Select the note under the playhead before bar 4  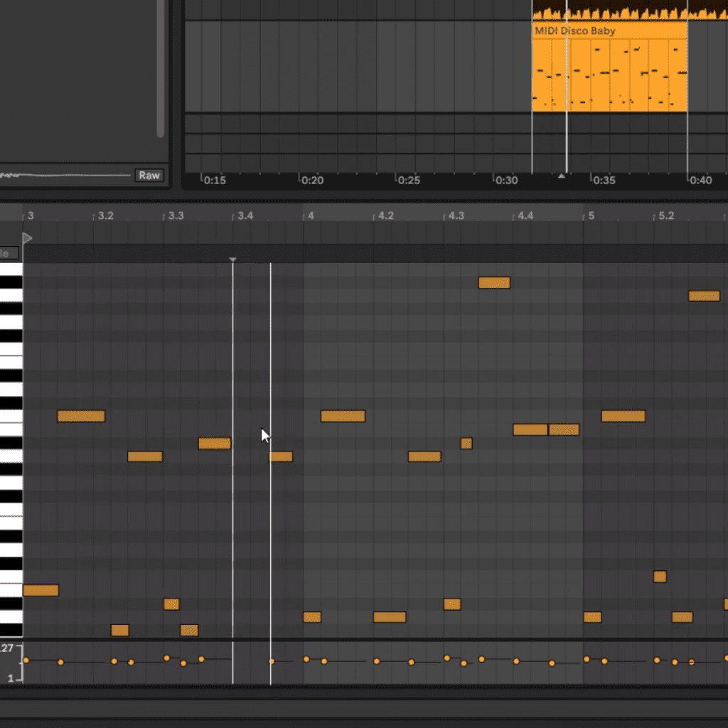[x=281, y=456]
